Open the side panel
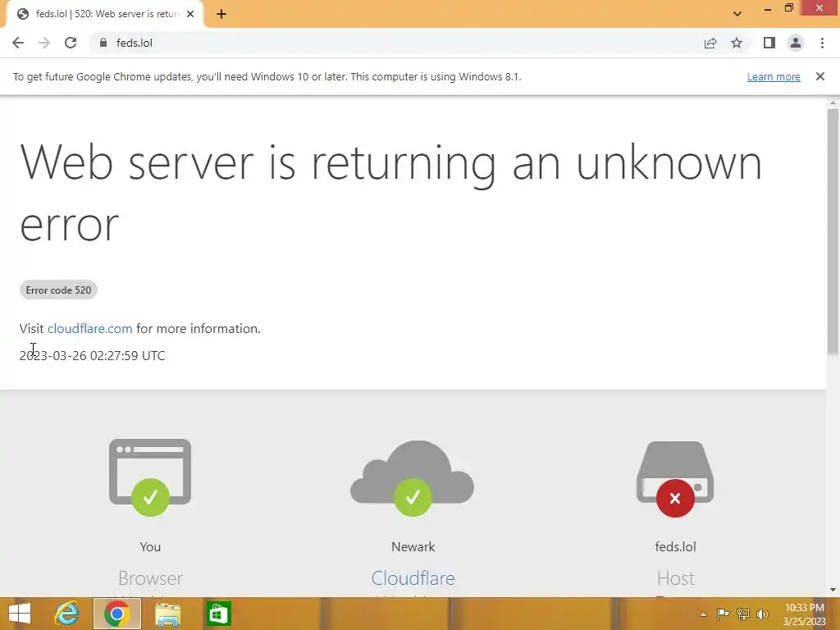Image resolution: width=840 pixels, height=630 pixels. (769, 43)
